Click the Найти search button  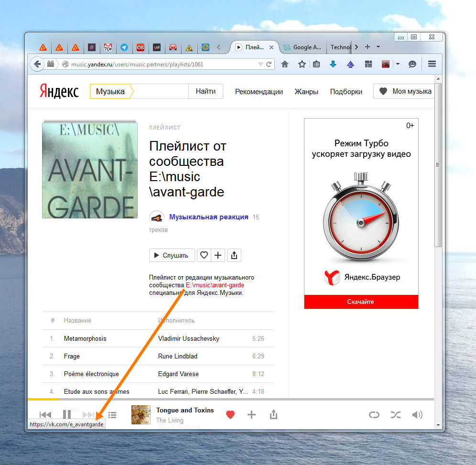(206, 91)
